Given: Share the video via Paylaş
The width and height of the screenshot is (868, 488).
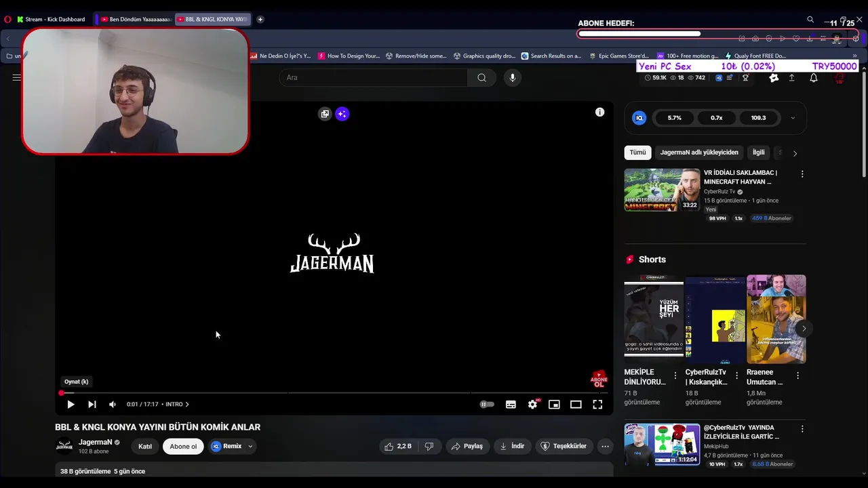Looking at the screenshot, I should pos(467,446).
